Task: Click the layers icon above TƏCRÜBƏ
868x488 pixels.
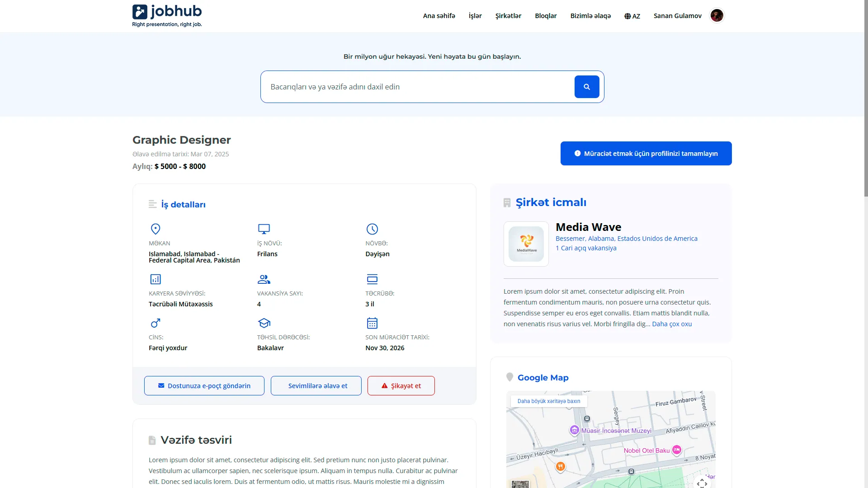Action: [372, 279]
